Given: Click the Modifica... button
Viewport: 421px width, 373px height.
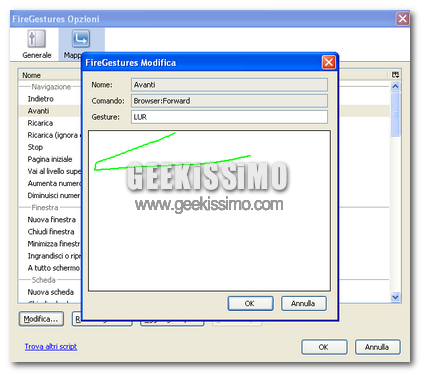Looking at the screenshot, I should pyautogui.click(x=41, y=319).
